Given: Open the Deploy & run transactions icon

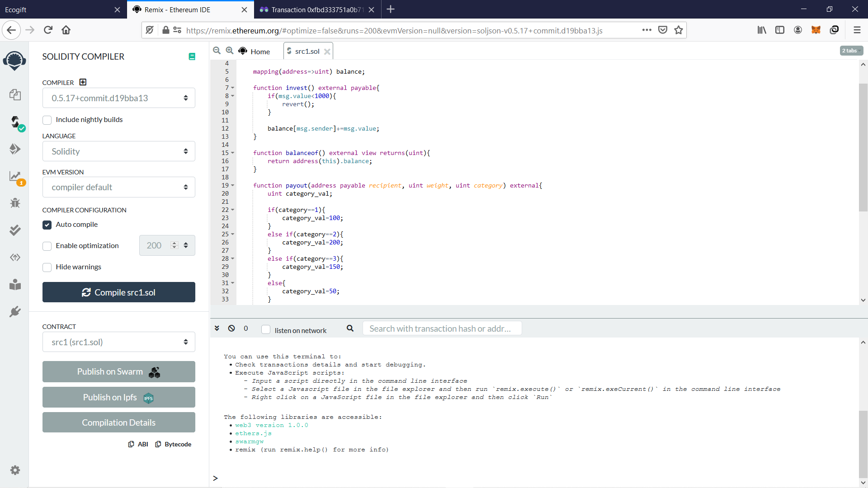Looking at the screenshot, I should tap(15, 149).
